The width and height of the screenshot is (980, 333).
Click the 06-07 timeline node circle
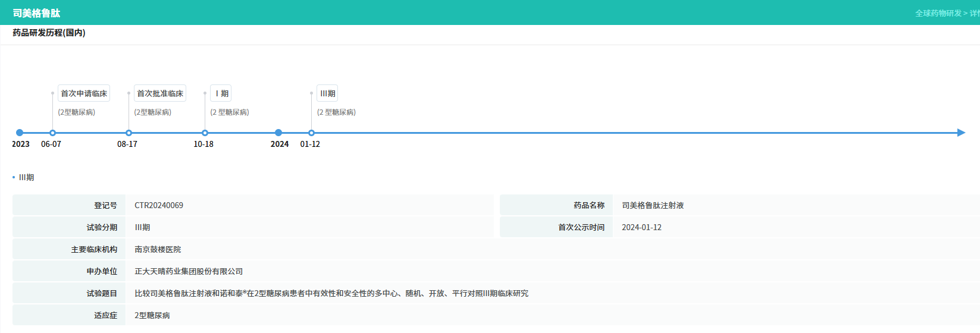click(x=52, y=133)
